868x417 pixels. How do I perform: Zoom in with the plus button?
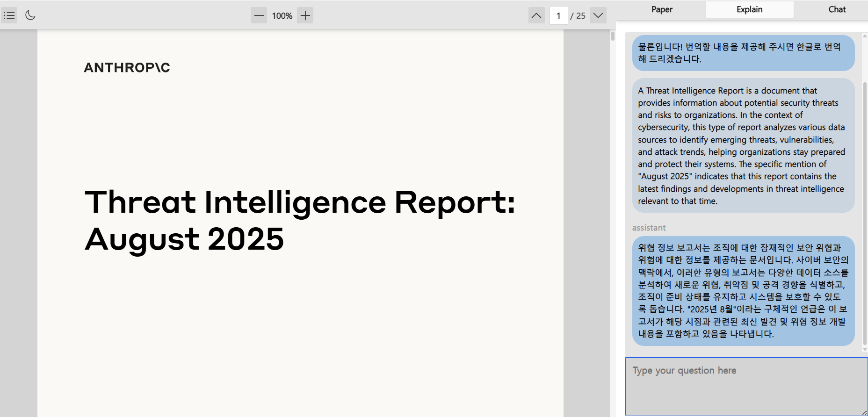click(x=305, y=15)
